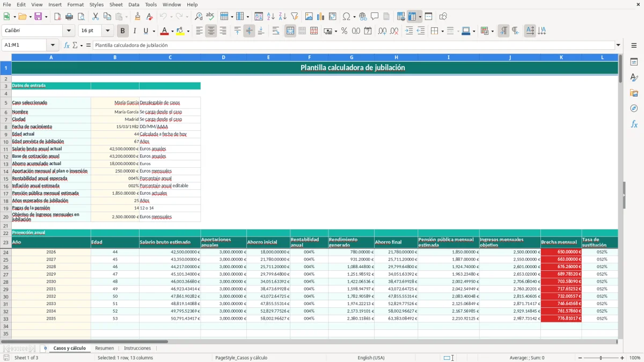The width and height of the screenshot is (644, 362).
Task: Insert special character Omega icon
Action: tap(346, 17)
